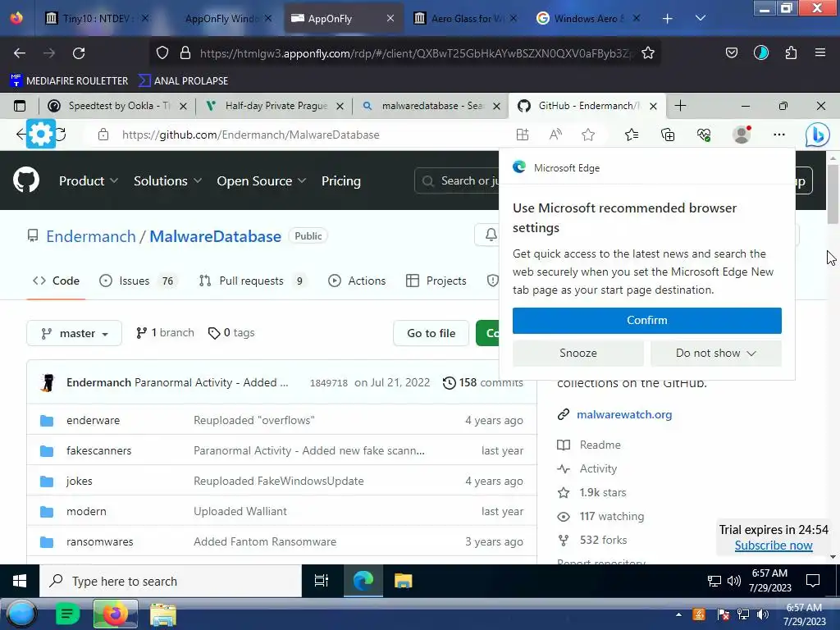The width and height of the screenshot is (840, 630).
Task: Expand the Solutions menu
Action: coord(167,181)
